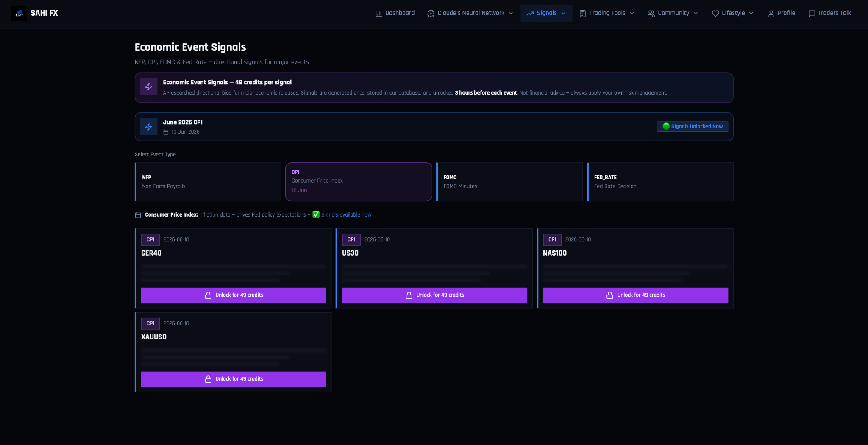Click the CPI tag on the XAUUSD card

pos(150,323)
